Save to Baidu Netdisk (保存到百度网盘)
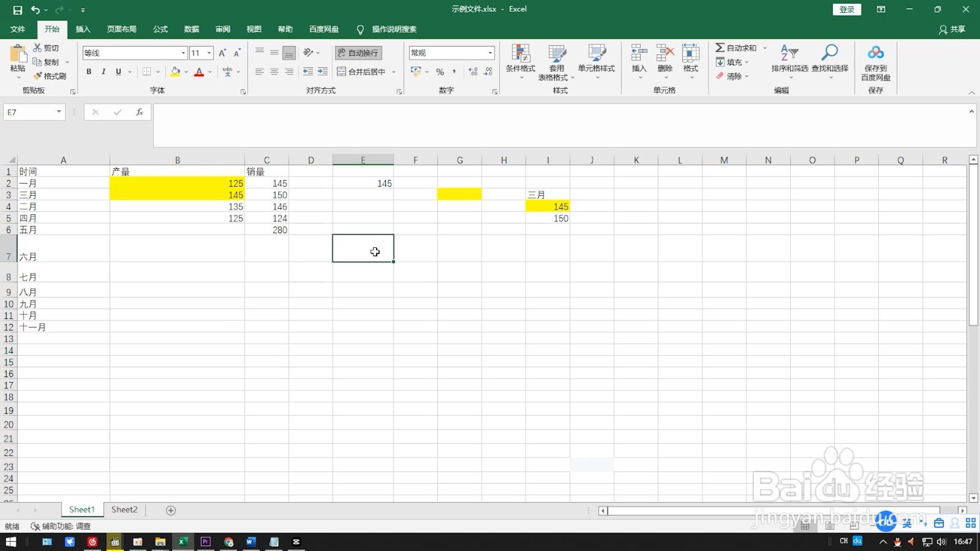The width and height of the screenshot is (980, 551). pos(876,62)
